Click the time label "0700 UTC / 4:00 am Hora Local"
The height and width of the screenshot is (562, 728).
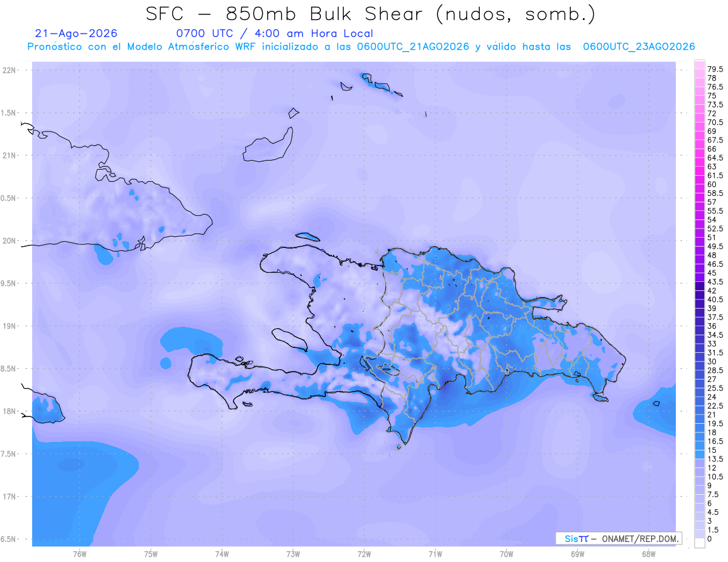coord(274,33)
